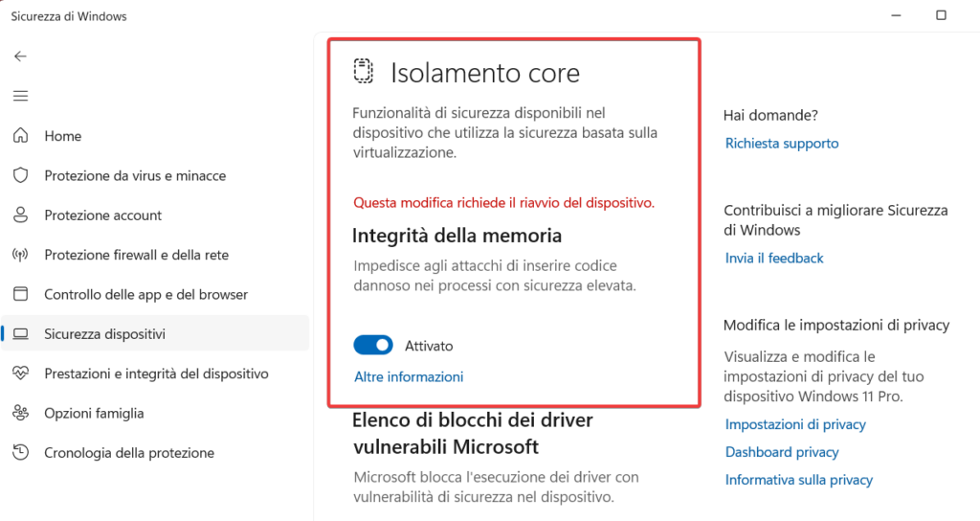Click the protection history clock icon
This screenshot has height=521, width=980.
(x=20, y=453)
